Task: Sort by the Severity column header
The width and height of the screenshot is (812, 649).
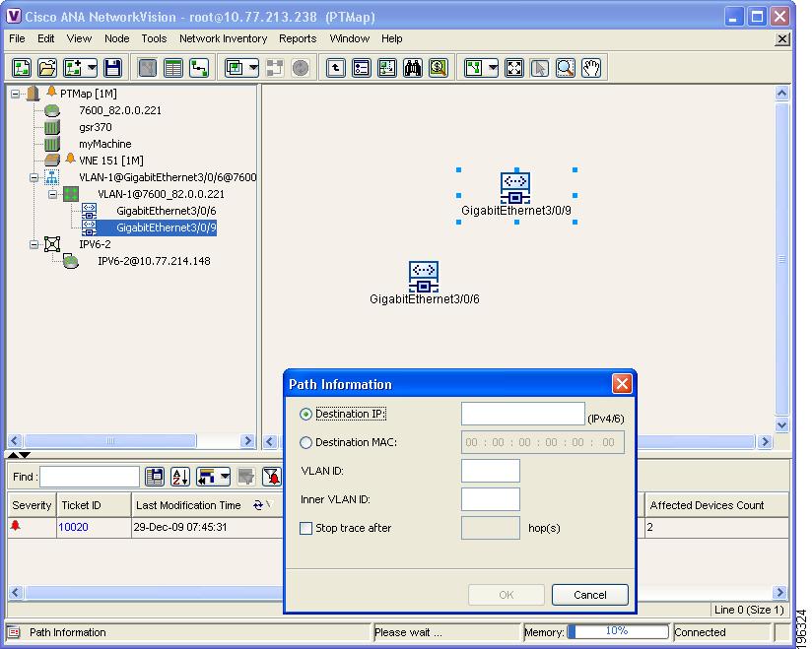Action: click(32, 505)
